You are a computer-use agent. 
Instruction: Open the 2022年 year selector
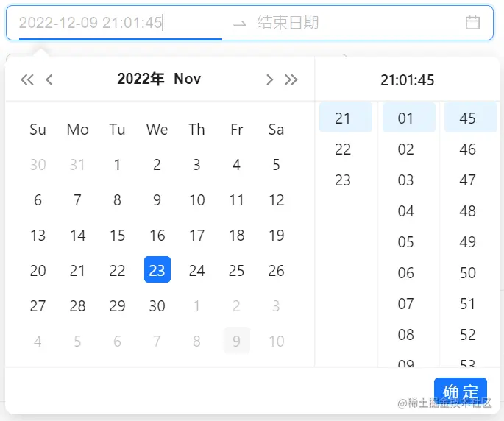[x=141, y=79]
